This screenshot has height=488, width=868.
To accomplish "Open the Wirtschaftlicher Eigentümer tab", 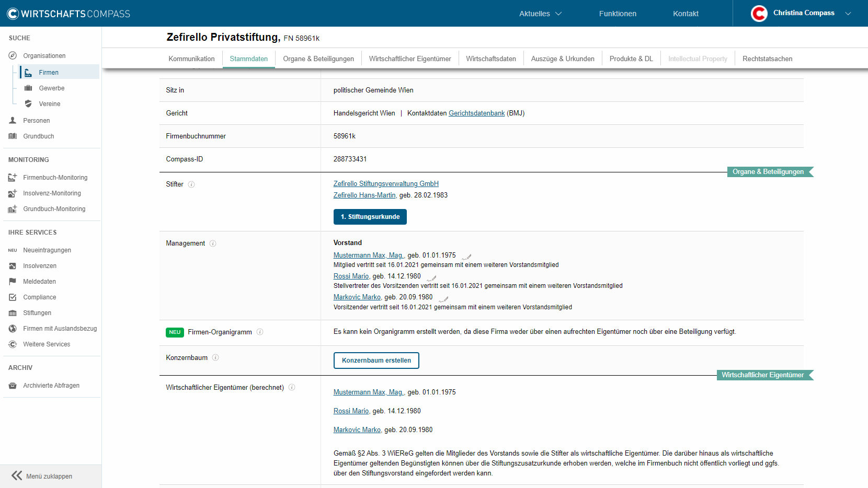I will point(410,59).
